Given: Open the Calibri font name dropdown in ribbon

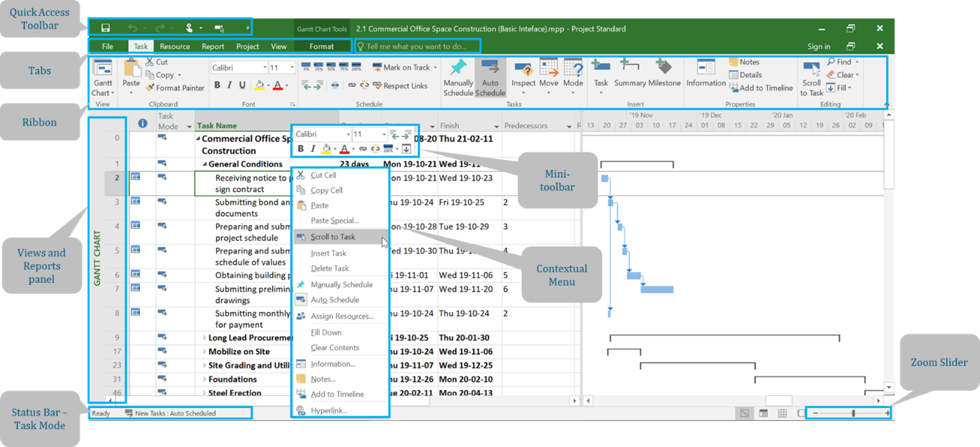Looking at the screenshot, I should (x=265, y=67).
